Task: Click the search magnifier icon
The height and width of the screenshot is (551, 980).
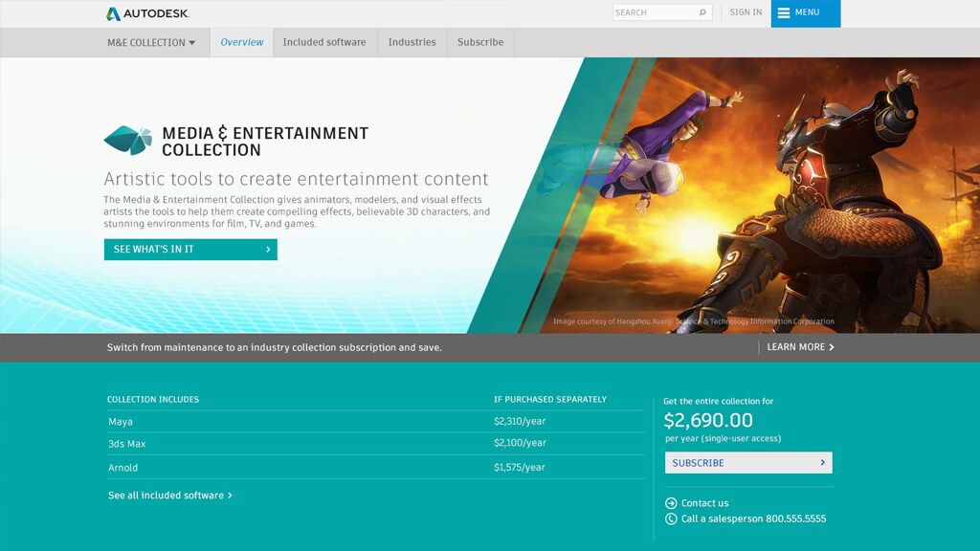Action: [x=702, y=12]
